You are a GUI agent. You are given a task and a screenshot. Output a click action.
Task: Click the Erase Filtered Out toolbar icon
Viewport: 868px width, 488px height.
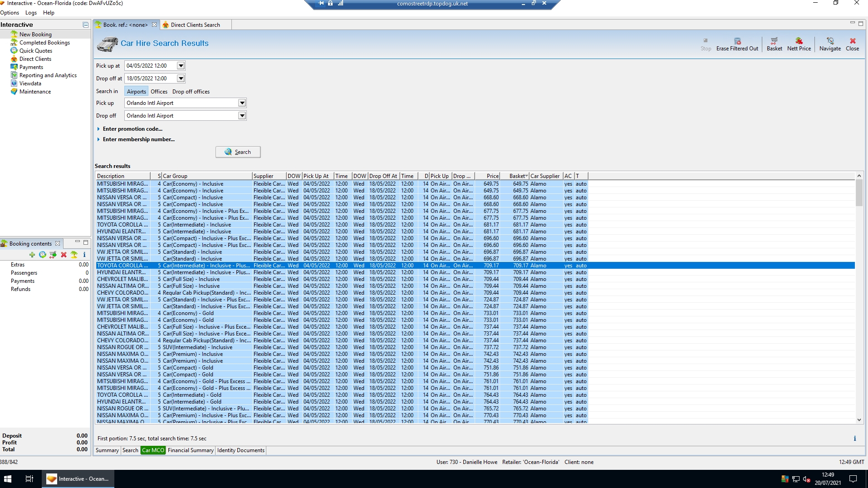click(737, 44)
